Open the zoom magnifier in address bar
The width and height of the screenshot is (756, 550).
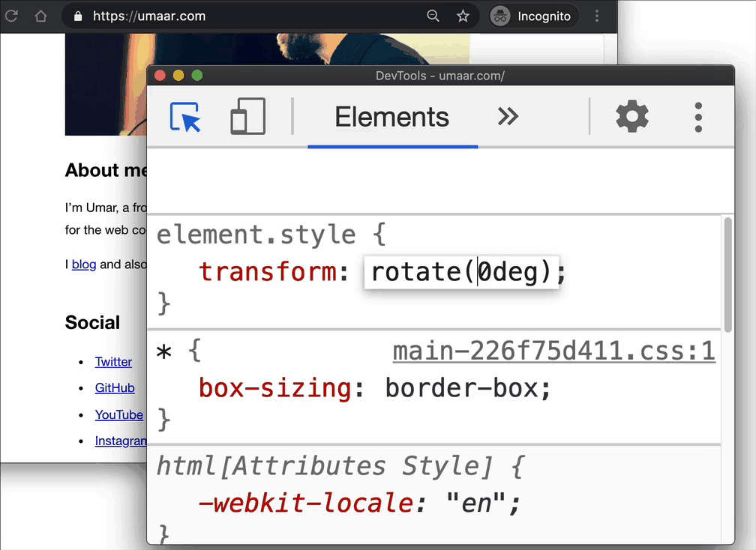click(x=433, y=16)
